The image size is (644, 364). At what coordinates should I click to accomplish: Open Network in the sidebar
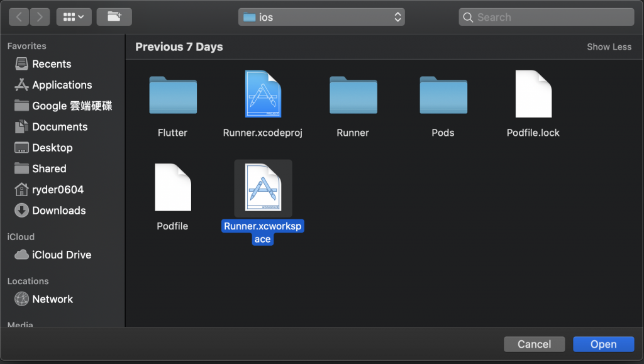coord(43,299)
